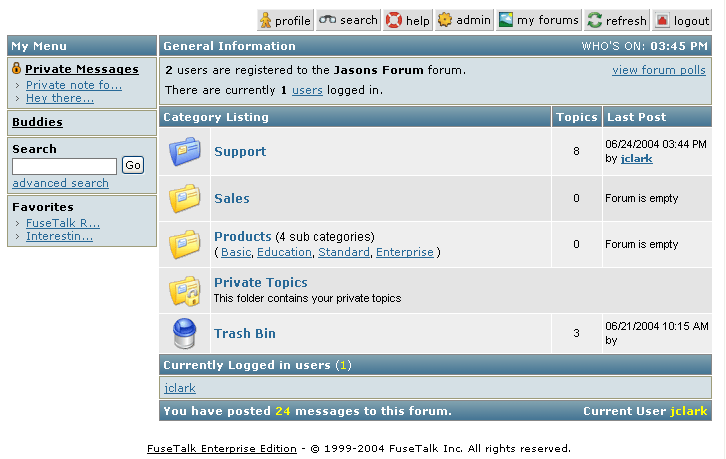Open the Trash Bin category
Viewport: 726px width, 459px height.
click(244, 333)
